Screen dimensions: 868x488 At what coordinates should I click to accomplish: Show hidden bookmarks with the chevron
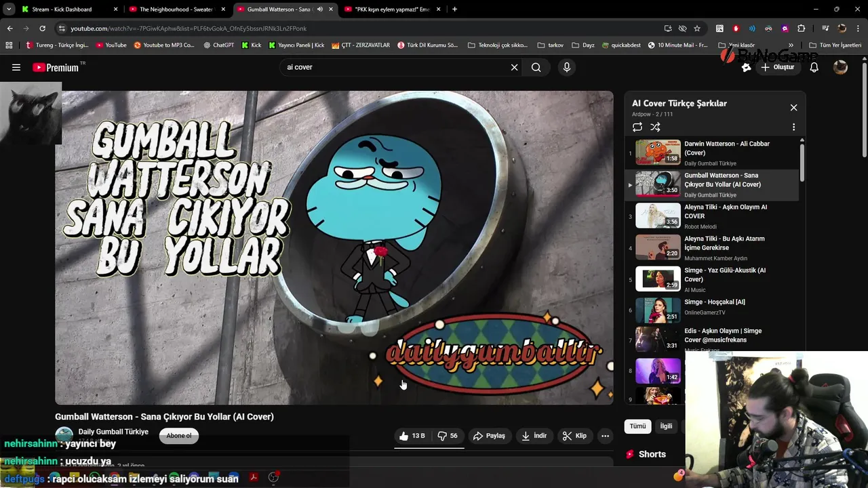791,45
